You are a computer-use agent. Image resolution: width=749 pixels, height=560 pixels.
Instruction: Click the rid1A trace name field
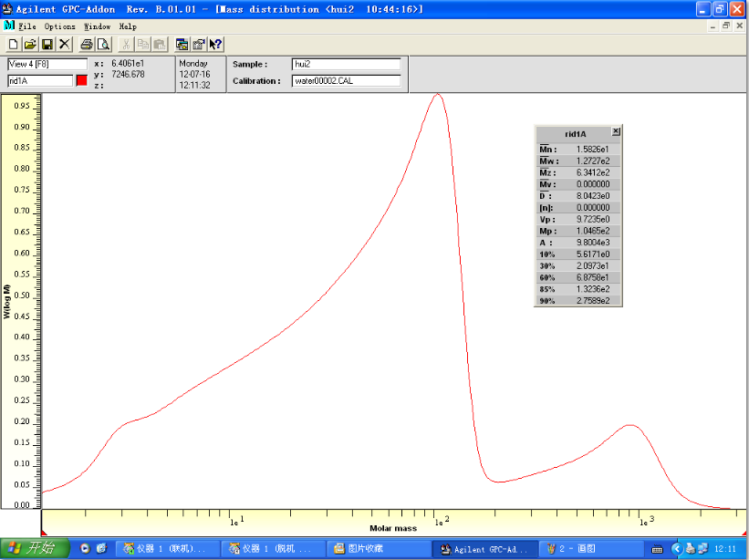point(40,80)
